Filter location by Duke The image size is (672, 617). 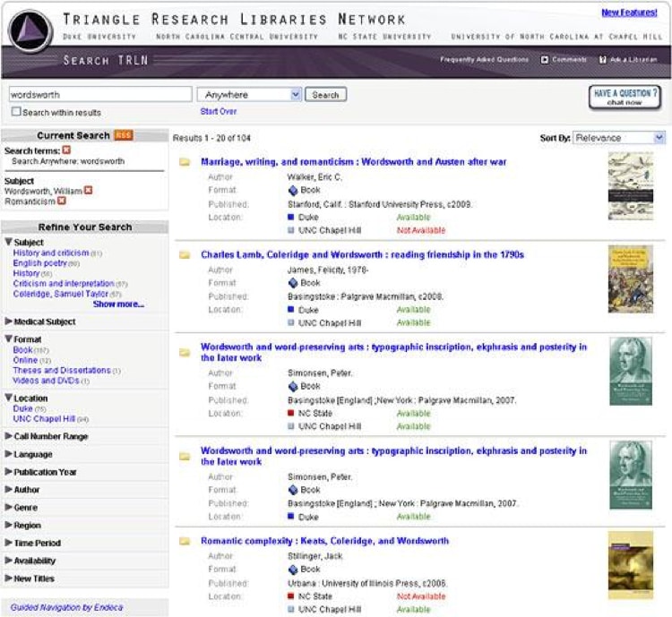tap(22, 408)
